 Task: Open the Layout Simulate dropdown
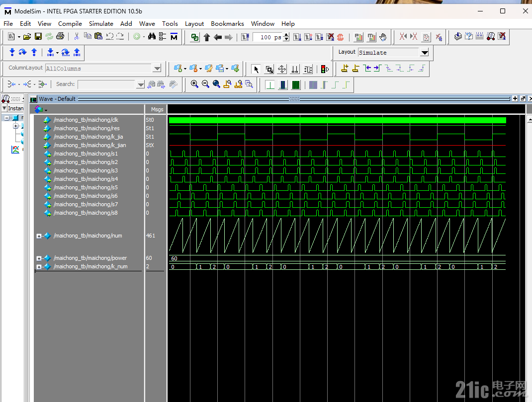[425, 53]
